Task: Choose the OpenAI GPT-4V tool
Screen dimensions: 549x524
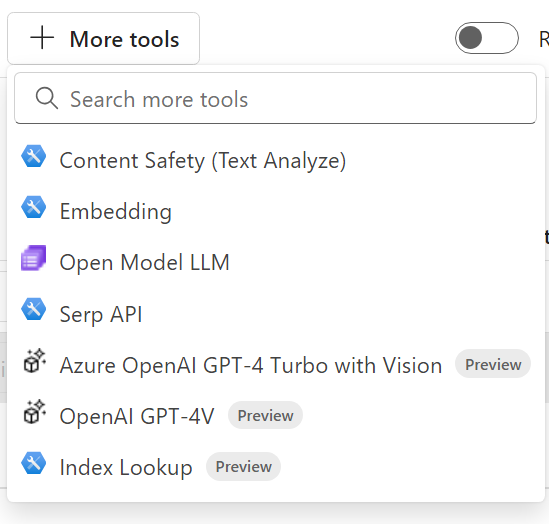Action: point(276,416)
